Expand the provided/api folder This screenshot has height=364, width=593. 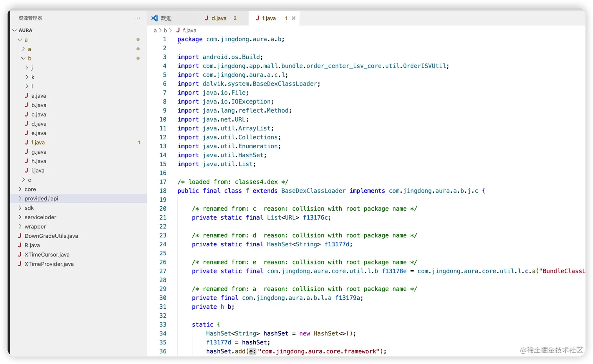pyautogui.click(x=20, y=198)
